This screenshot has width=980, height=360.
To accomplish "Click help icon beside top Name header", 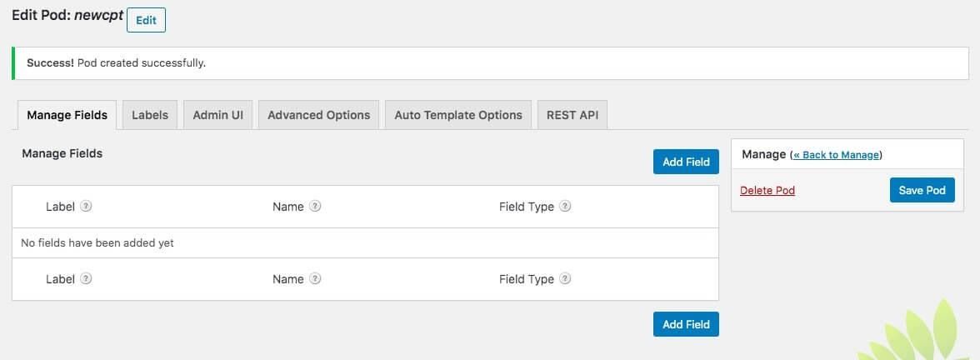I will click(315, 207).
